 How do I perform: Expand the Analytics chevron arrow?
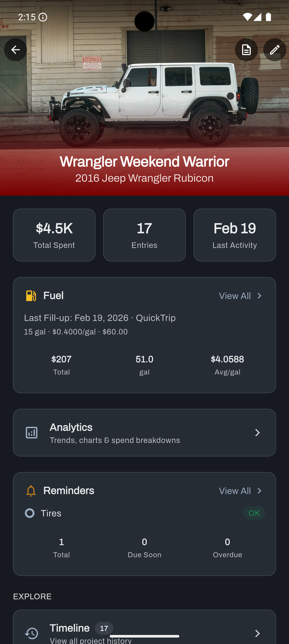coord(257,432)
